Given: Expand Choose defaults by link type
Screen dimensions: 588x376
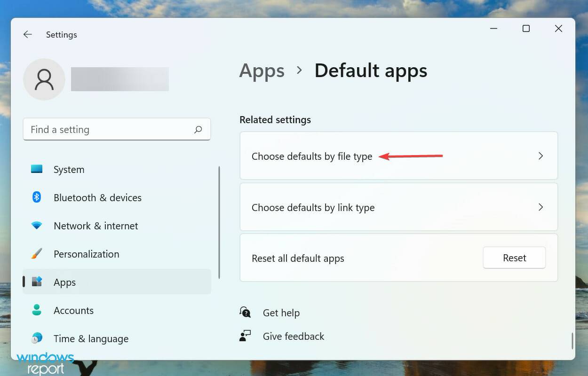Looking at the screenshot, I should coord(398,207).
